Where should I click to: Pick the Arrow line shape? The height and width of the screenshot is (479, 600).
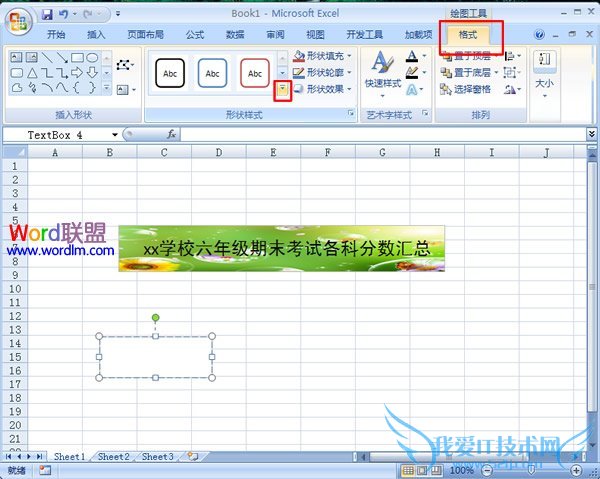[x=62, y=57]
